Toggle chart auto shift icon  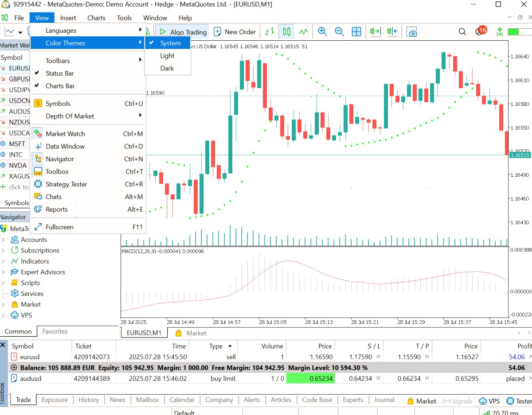(x=392, y=32)
